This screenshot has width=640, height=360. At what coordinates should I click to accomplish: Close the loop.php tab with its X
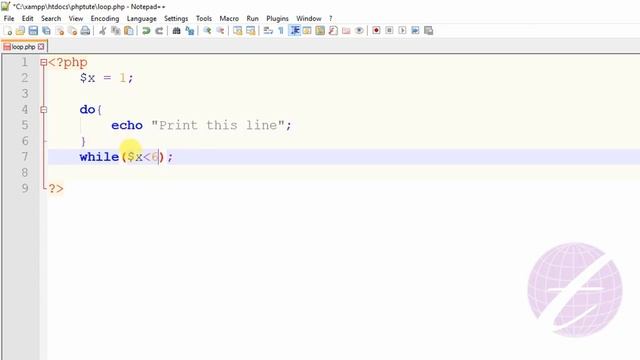[x=41, y=47]
